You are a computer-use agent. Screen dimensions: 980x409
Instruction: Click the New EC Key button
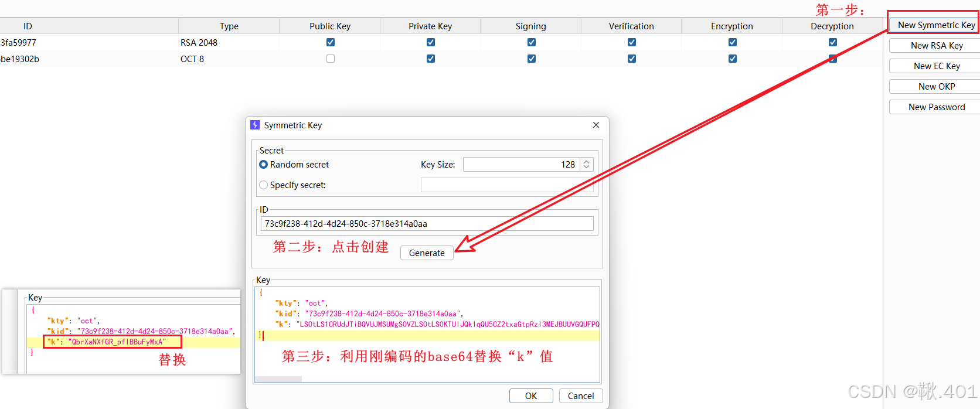[x=934, y=66]
